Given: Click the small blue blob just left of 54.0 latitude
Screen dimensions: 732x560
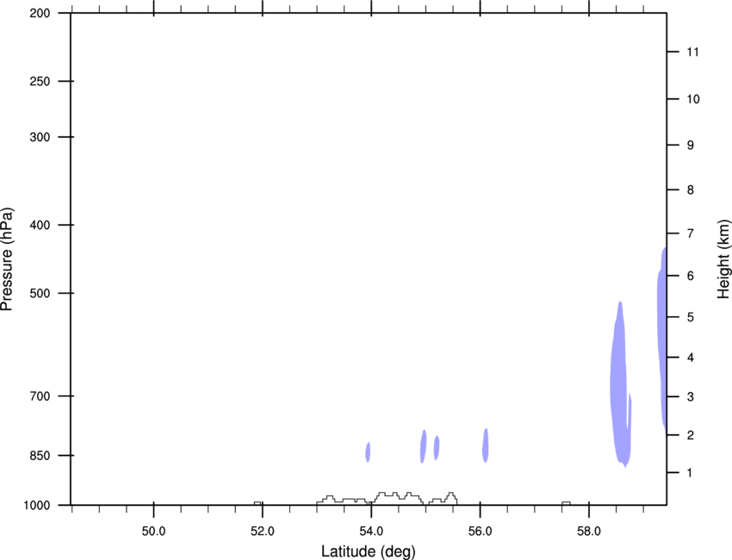Looking at the screenshot, I should tap(368, 452).
